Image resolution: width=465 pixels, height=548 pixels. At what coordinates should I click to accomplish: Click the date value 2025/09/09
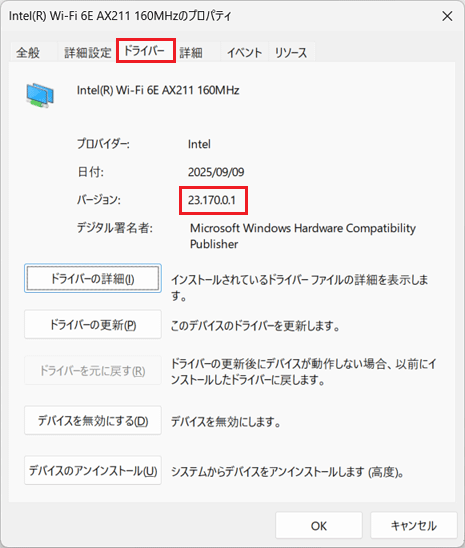coord(216,172)
